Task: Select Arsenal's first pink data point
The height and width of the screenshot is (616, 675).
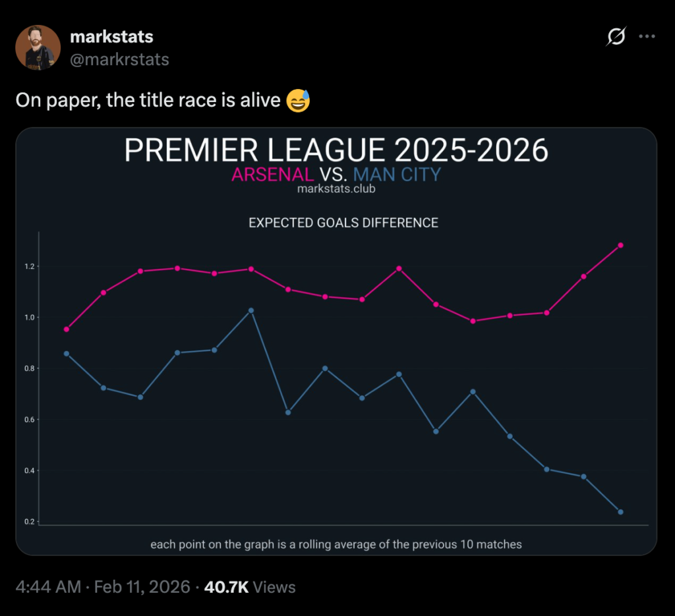Action: 67,329
